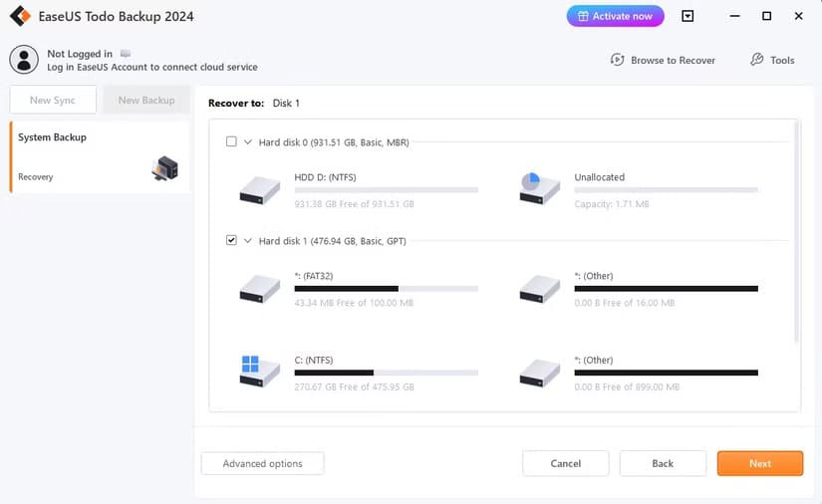Click the Unallocated partition label

599,177
